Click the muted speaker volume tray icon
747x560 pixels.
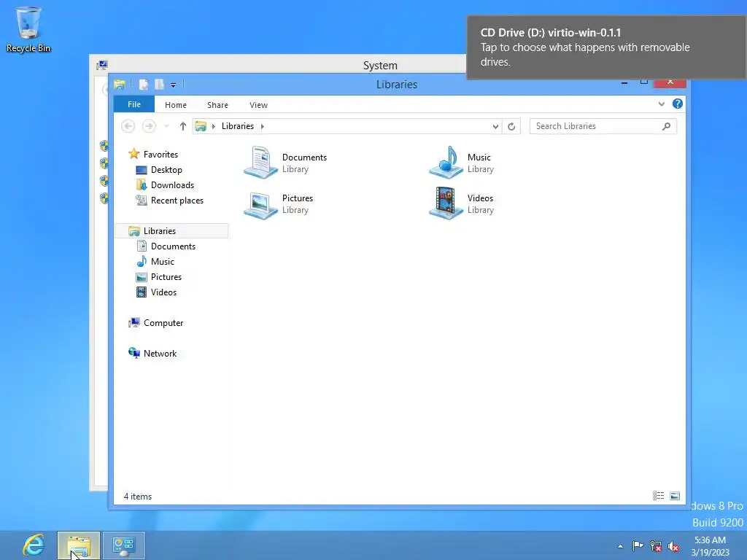(x=673, y=546)
